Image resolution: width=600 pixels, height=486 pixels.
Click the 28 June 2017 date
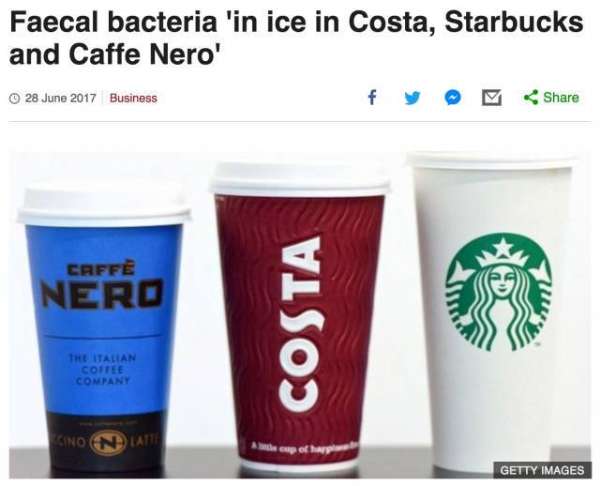[x=60, y=98]
